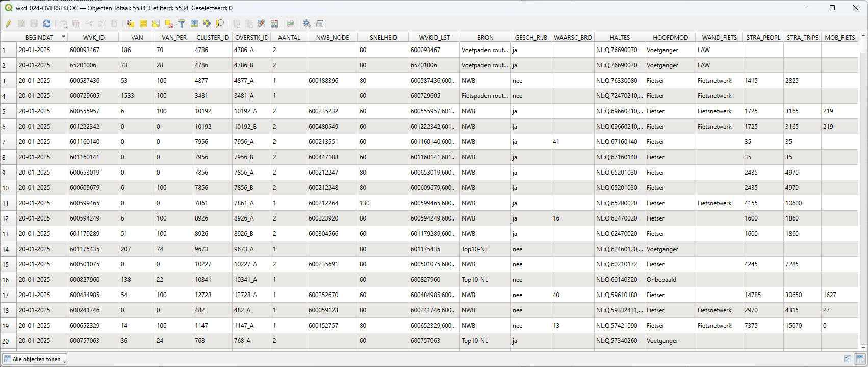The width and height of the screenshot is (868, 367).
Task: Click the vertical scrollbar down arrow
Action: pyautogui.click(x=863, y=348)
